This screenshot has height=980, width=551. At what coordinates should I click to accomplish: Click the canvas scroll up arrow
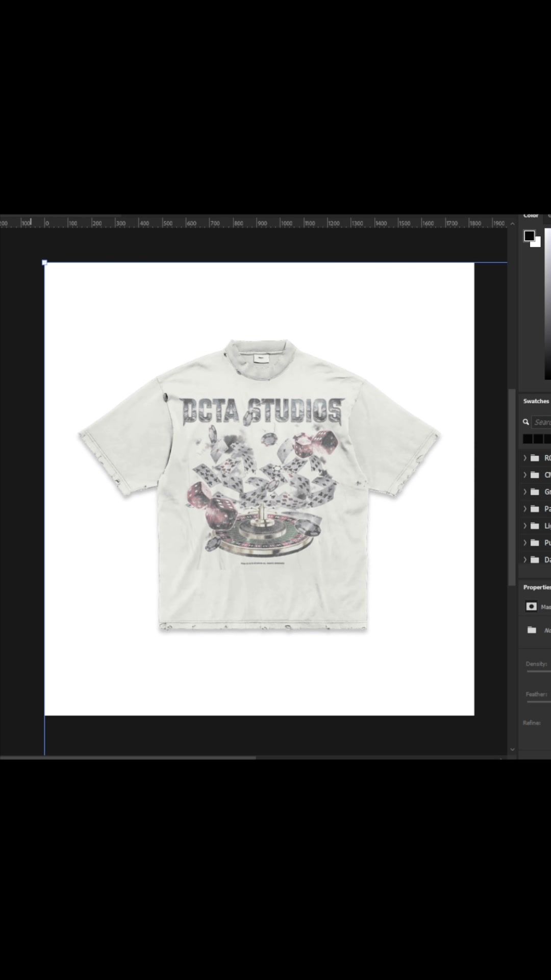[512, 224]
